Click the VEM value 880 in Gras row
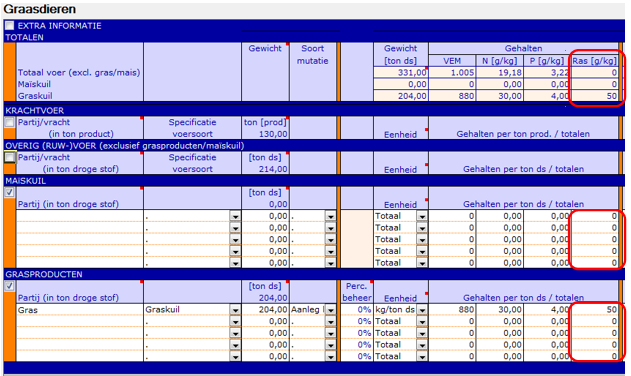631x376 pixels. click(452, 310)
